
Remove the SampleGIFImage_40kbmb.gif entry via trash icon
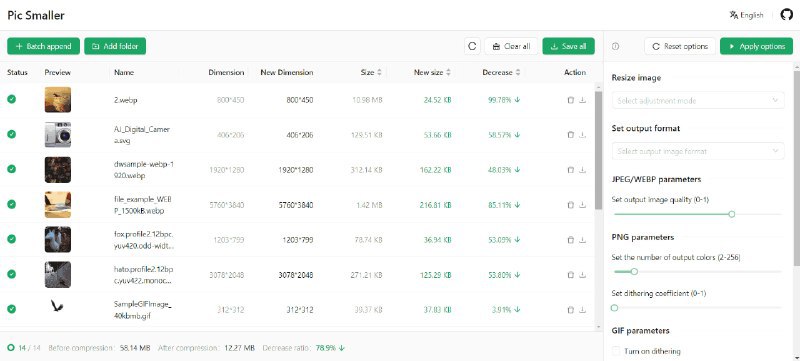click(570, 309)
